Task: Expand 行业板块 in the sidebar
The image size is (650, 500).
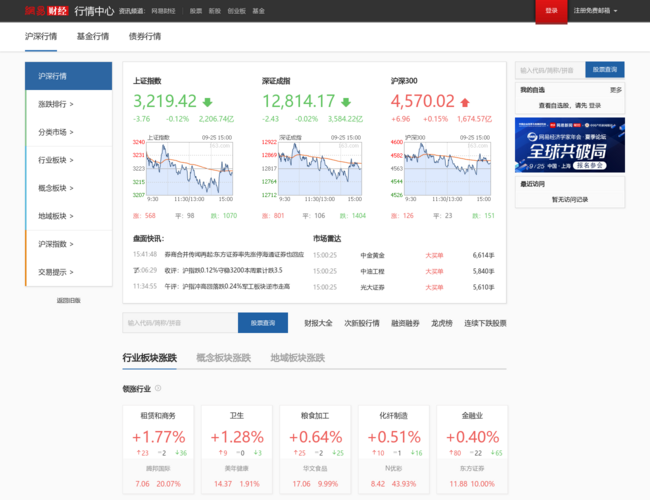Action: click(x=56, y=160)
